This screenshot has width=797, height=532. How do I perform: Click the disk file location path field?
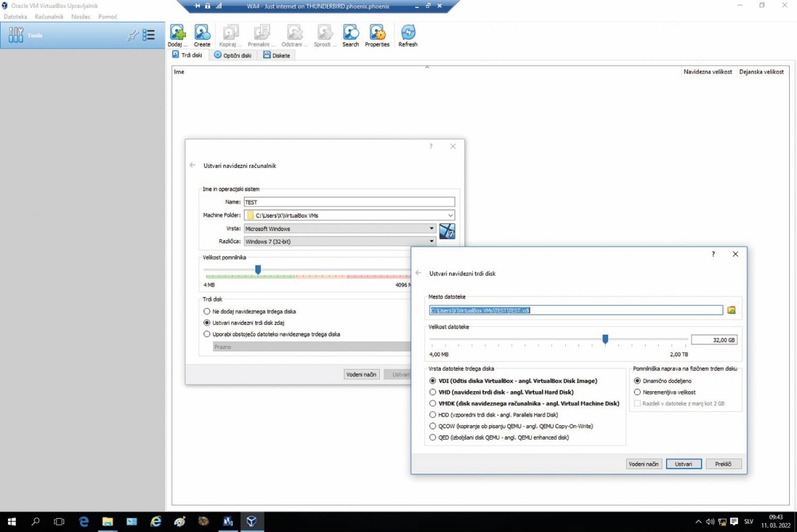576,310
